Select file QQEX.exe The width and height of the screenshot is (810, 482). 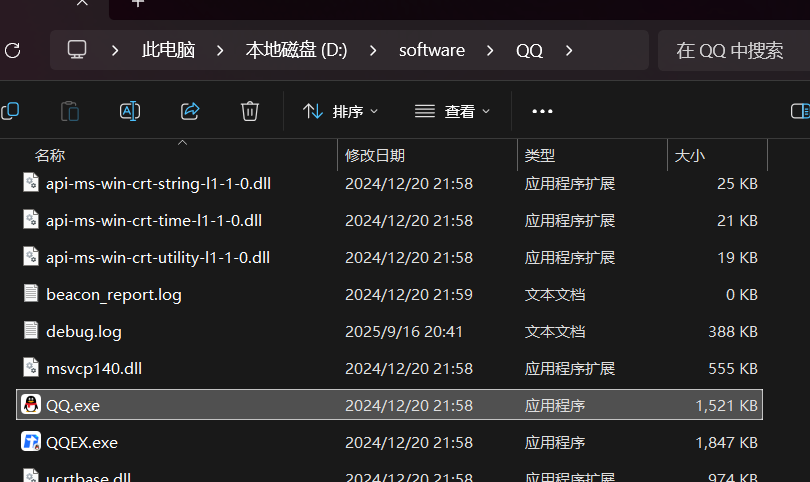tap(82, 443)
